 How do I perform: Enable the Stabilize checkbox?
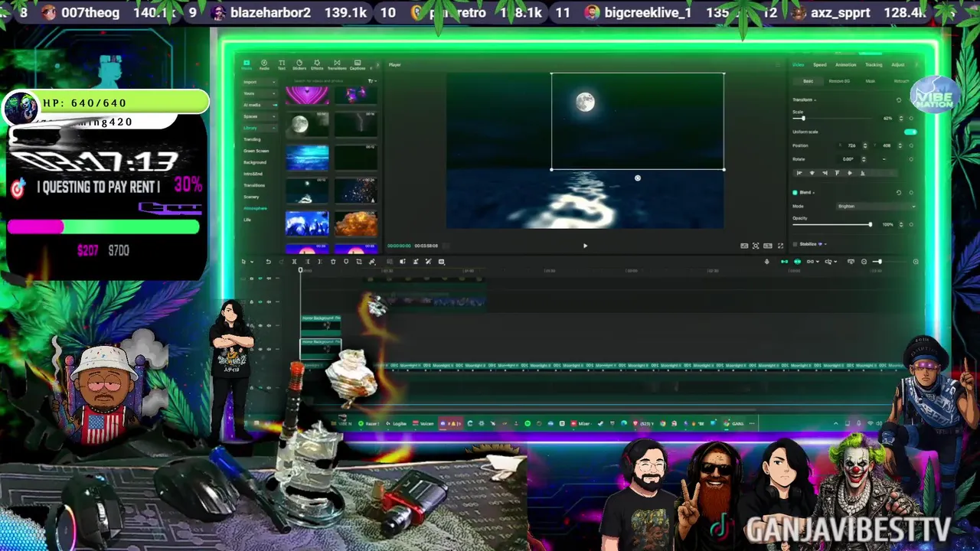(x=795, y=244)
